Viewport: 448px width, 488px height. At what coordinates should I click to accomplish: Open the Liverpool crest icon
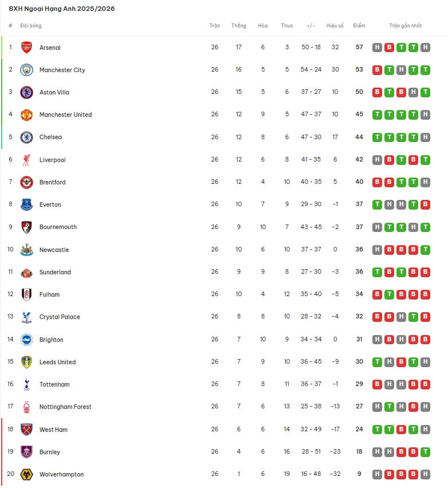pyautogui.click(x=26, y=160)
